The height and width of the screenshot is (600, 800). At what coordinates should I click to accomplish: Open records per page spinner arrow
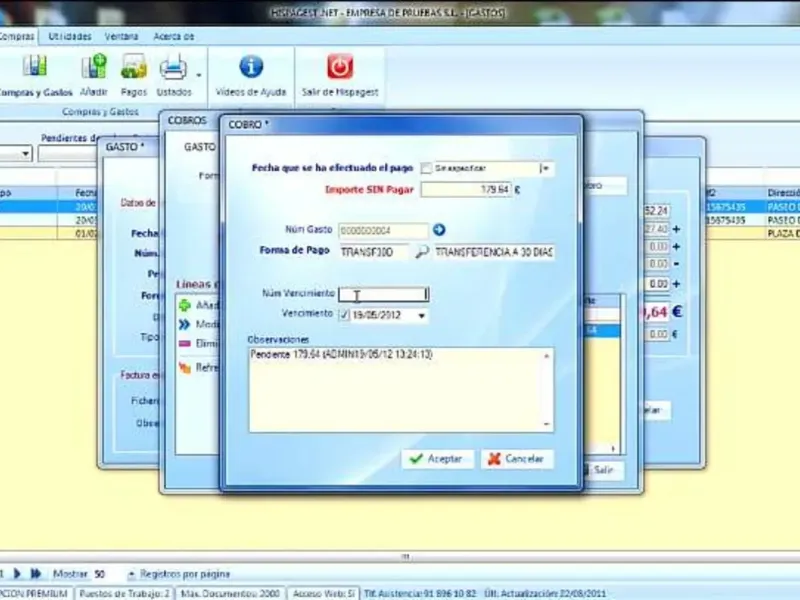(131, 574)
